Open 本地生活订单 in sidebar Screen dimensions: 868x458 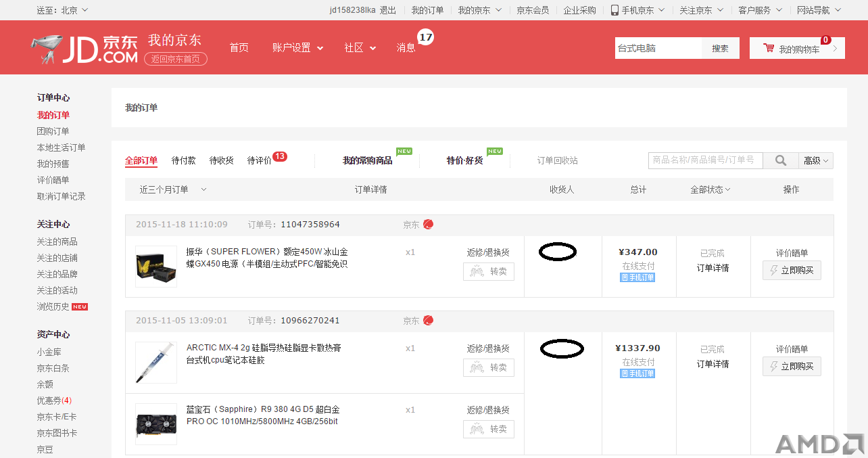pos(62,147)
